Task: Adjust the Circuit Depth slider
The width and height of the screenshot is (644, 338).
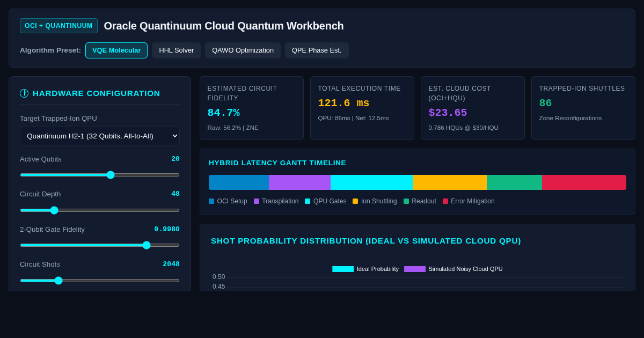Action: click(100, 210)
